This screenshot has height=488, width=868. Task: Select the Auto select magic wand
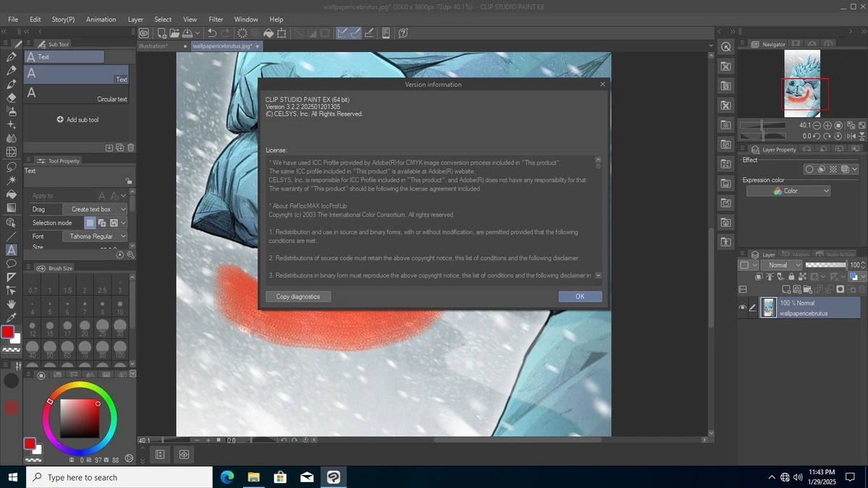11,180
